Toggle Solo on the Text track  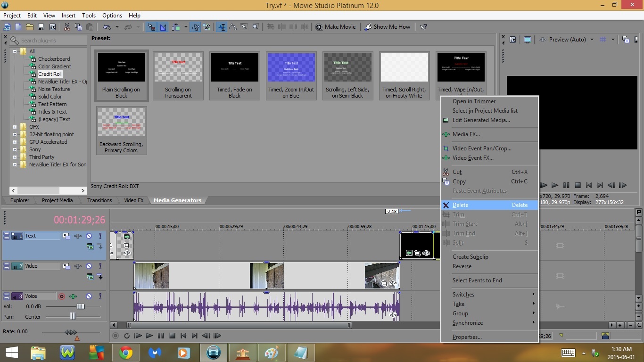100,236
